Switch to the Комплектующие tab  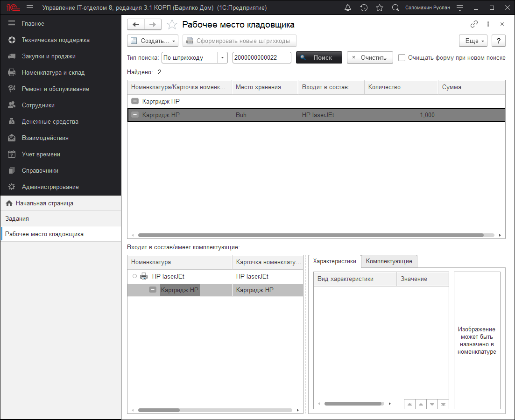tap(389, 261)
